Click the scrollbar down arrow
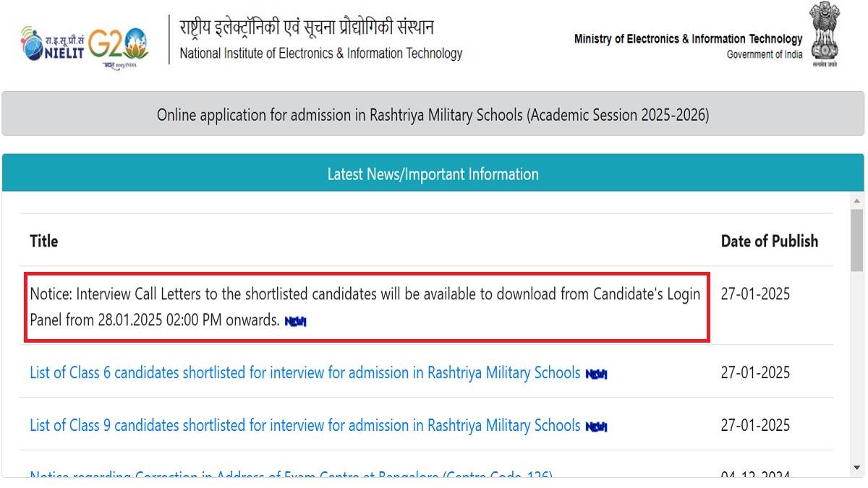The width and height of the screenshot is (868, 488). [857, 469]
